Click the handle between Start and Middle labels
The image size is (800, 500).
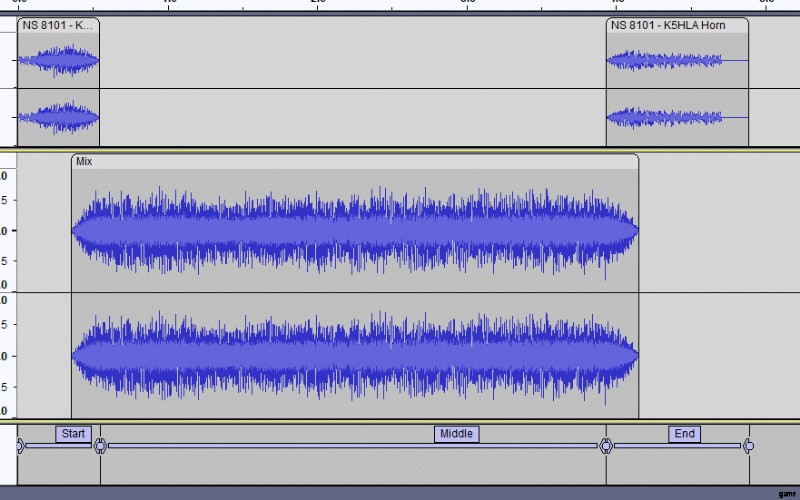click(x=99, y=446)
